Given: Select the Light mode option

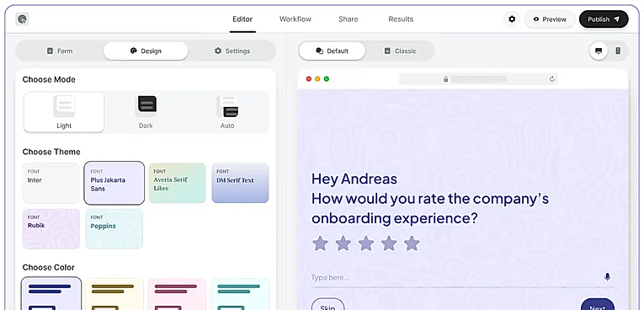Looking at the screenshot, I should point(64,112).
